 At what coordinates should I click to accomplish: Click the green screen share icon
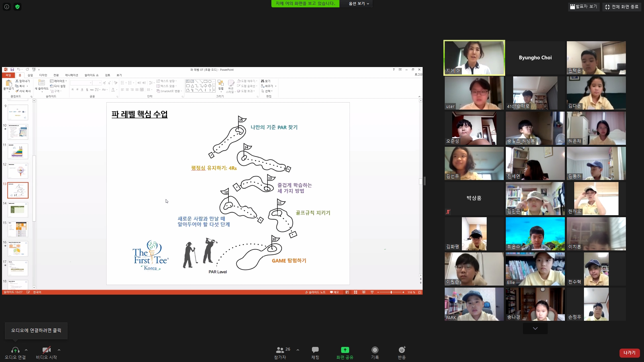(x=345, y=350)
